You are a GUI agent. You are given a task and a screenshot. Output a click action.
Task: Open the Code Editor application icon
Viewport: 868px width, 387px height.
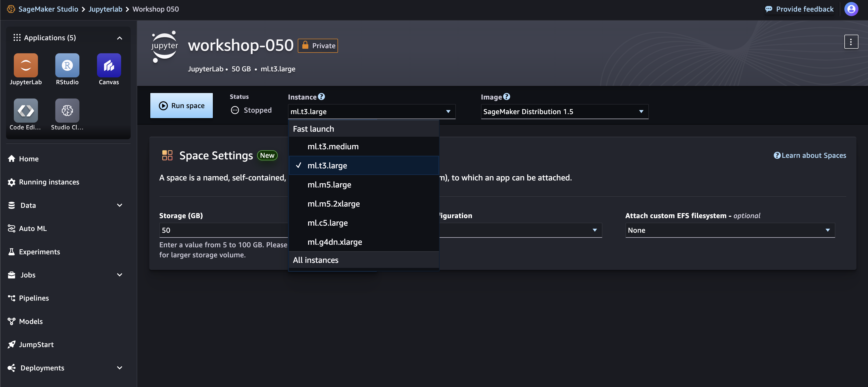click(x=26, y=111)
